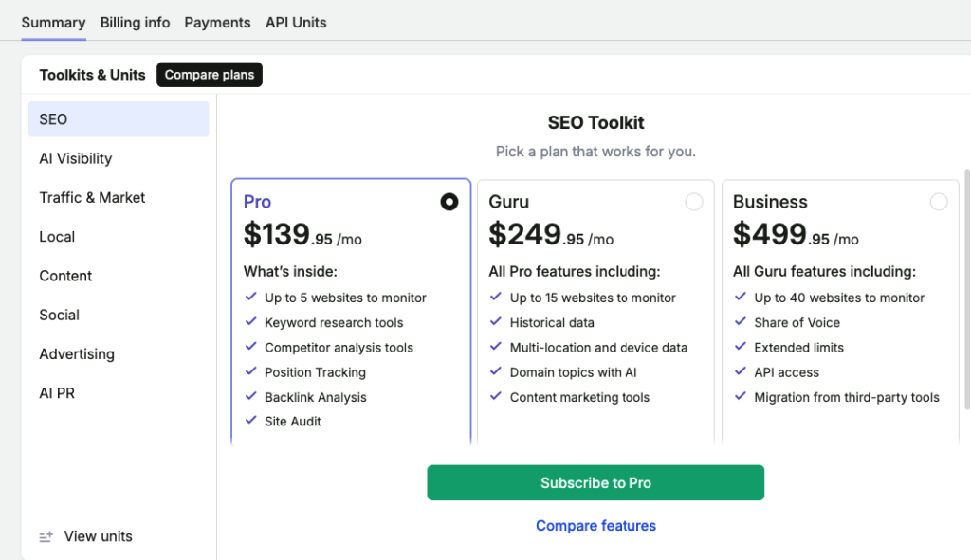Open the API Units tab
The height and width of the screenshot is (560, 971).
[x=296, y=23]
